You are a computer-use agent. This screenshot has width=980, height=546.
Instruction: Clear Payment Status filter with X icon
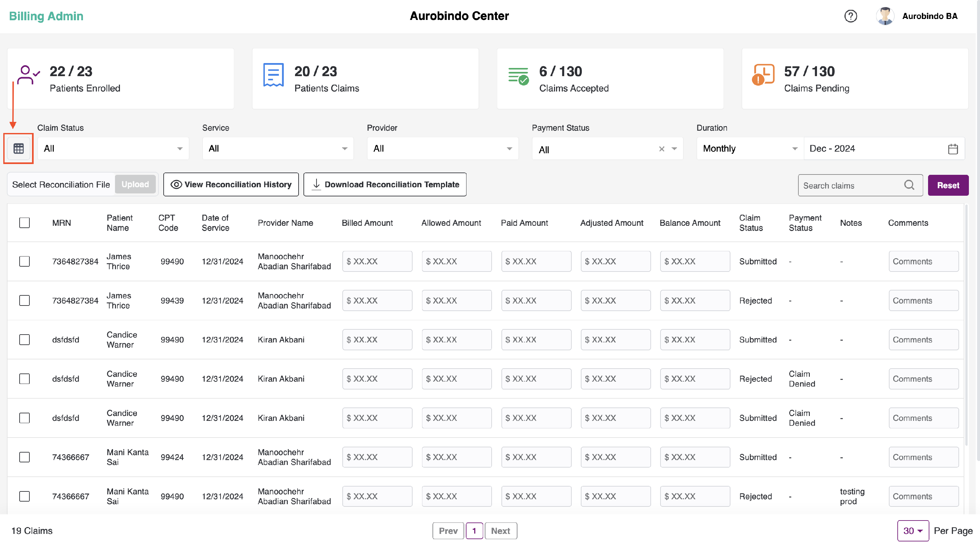coord(661,149)
